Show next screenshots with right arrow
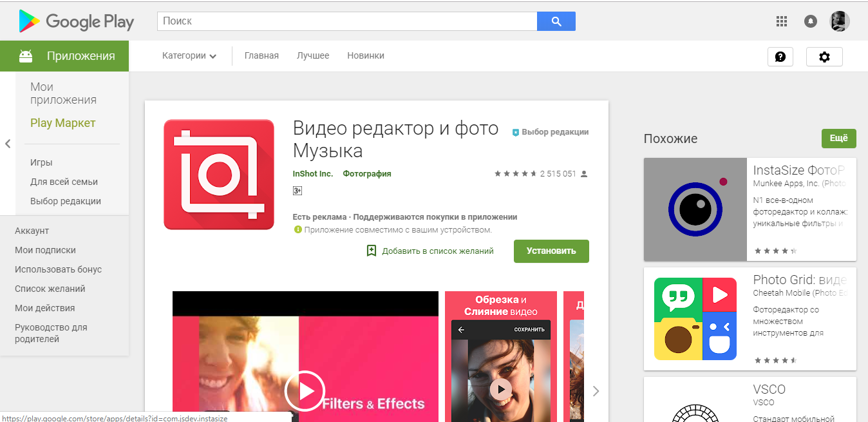 596,390
